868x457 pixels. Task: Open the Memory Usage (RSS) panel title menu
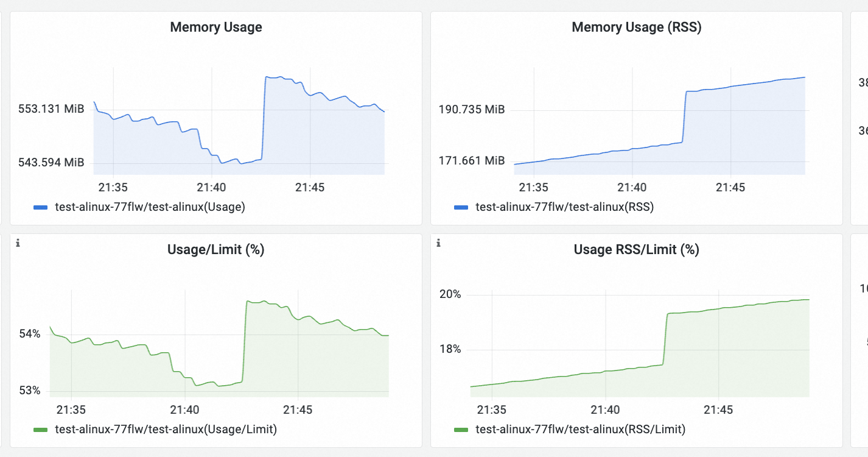click(637, 27)
